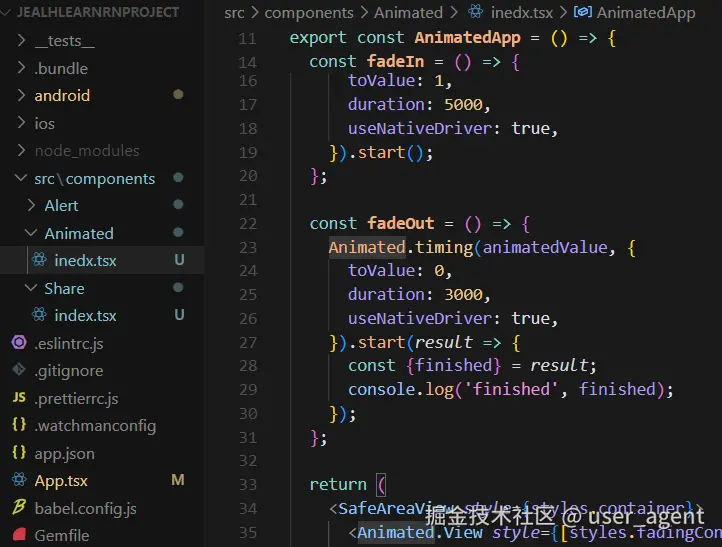
Task: Click the Ruby icon beside Gemfile
Action: click(19, 535)
